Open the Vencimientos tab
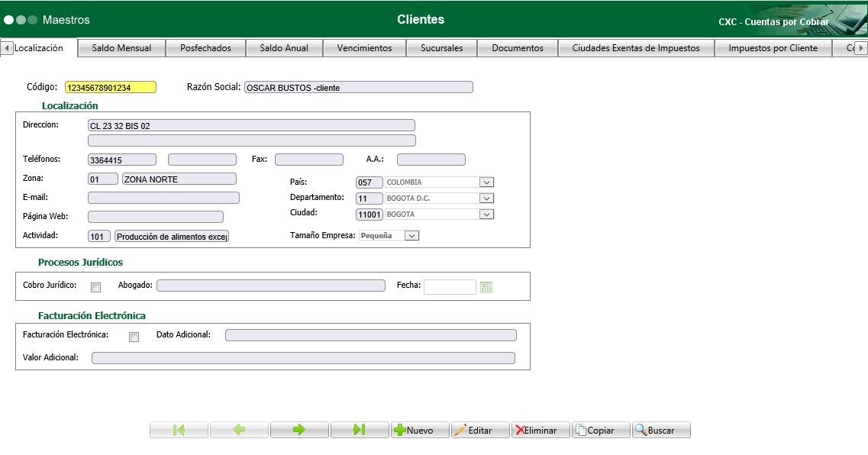 pyautogui.click(x=364, y=48)
